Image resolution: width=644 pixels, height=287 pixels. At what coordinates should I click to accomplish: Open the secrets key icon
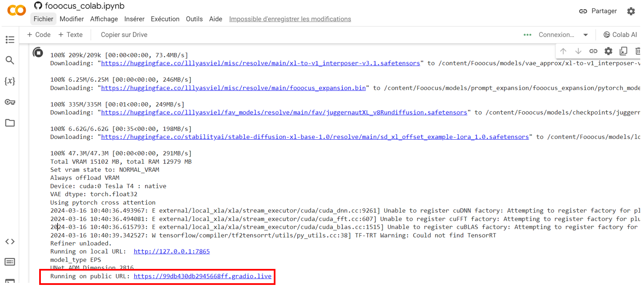[x=10, y=102]
